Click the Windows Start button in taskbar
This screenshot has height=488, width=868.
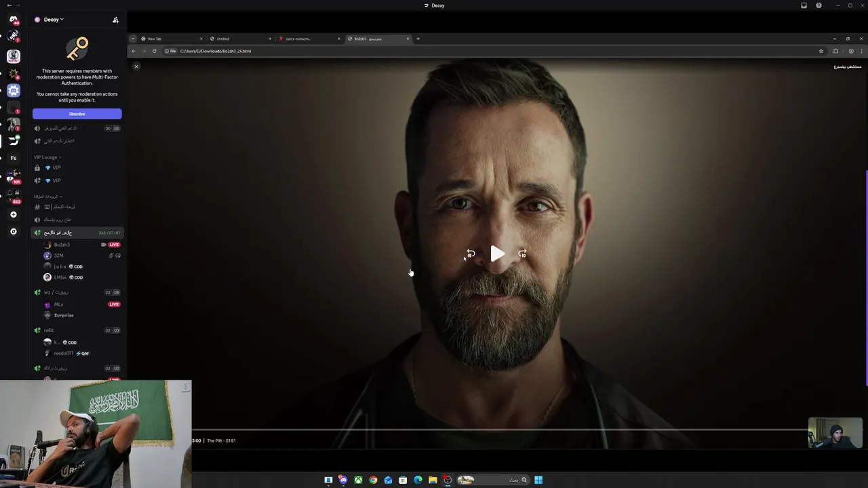point(538,480)
